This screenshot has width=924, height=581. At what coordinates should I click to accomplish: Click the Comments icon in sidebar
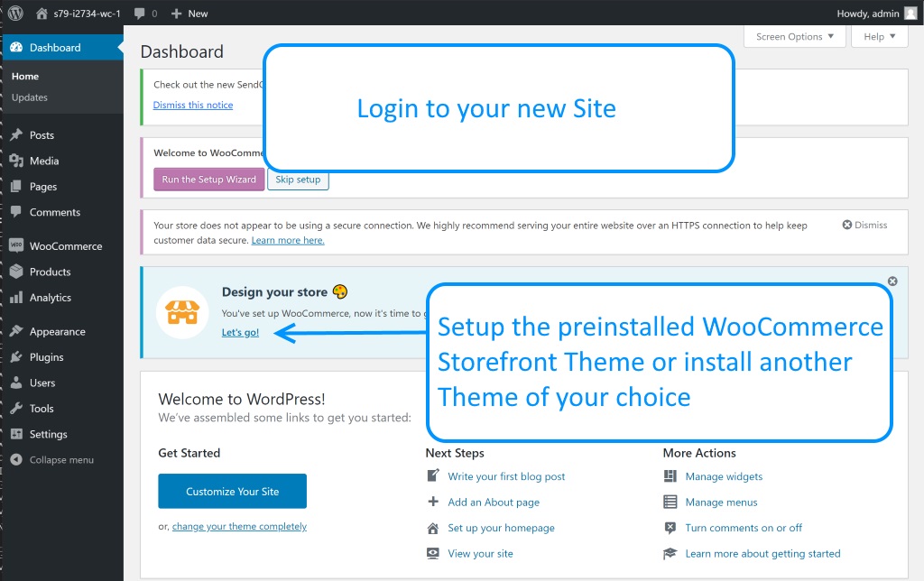tap(16, 212)
